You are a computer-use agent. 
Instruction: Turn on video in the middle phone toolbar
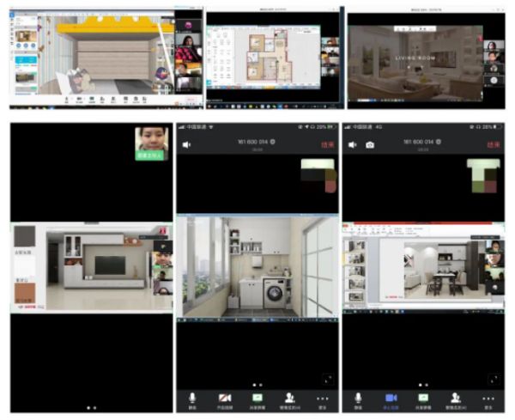[x=225, y=399]
